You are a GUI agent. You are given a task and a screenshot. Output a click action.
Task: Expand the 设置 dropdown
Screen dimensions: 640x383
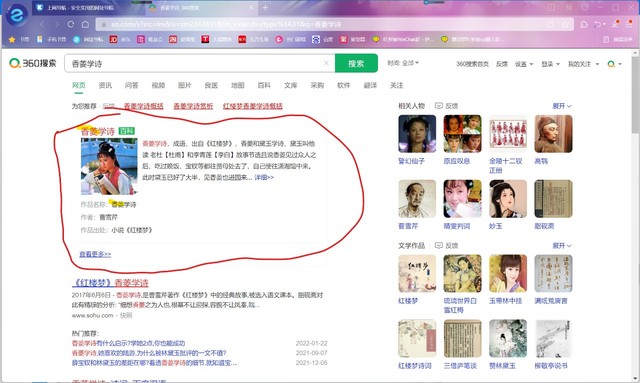click(x=524, y=64)
